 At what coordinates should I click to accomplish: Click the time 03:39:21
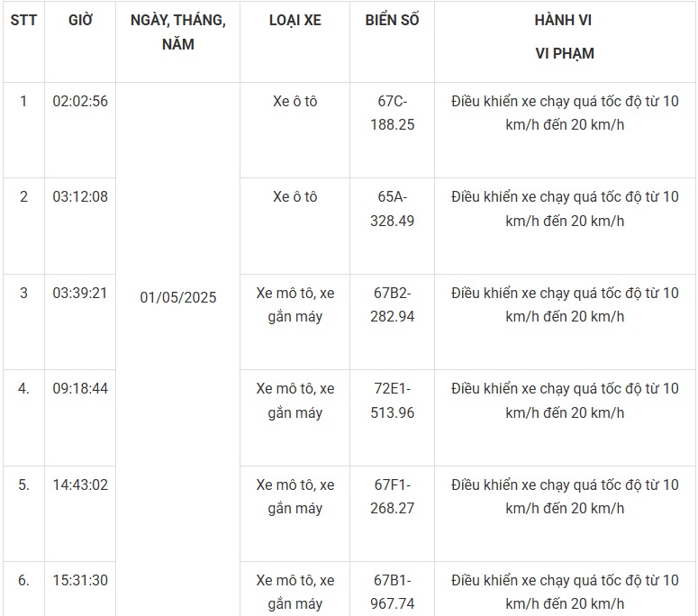pos(80,294)
